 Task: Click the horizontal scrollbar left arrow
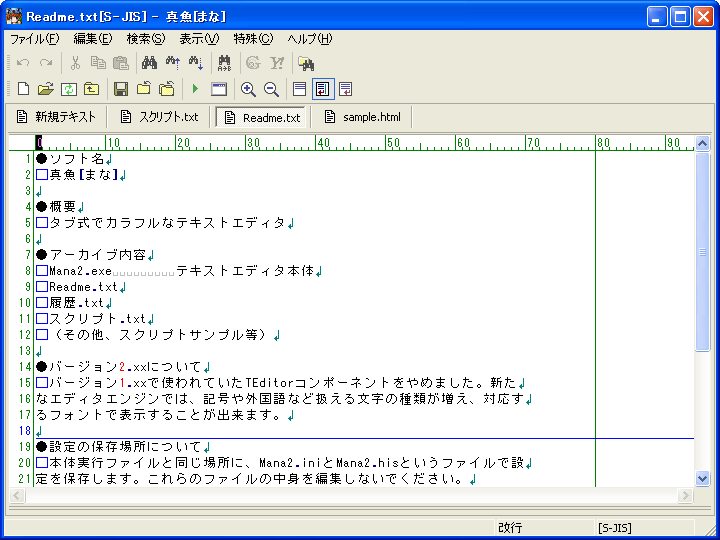click(x=17, y=495)
